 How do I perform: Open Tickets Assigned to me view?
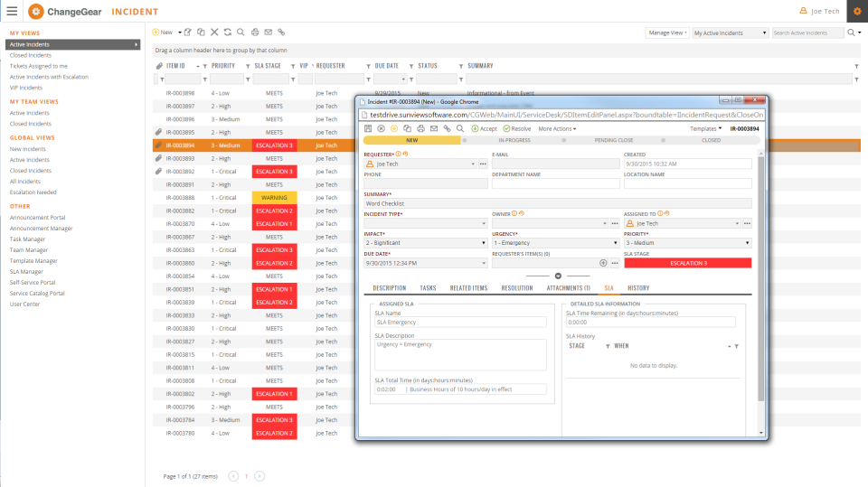click(38, 66)
